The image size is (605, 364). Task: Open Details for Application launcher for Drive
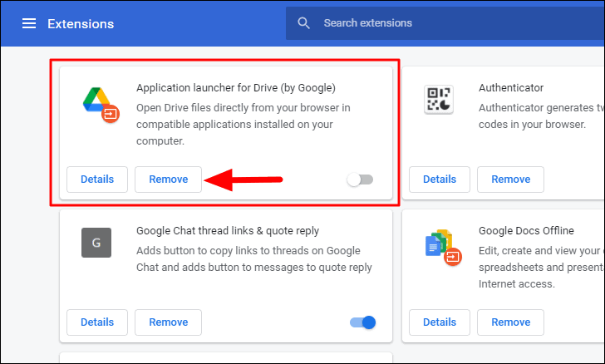[97, 180]
